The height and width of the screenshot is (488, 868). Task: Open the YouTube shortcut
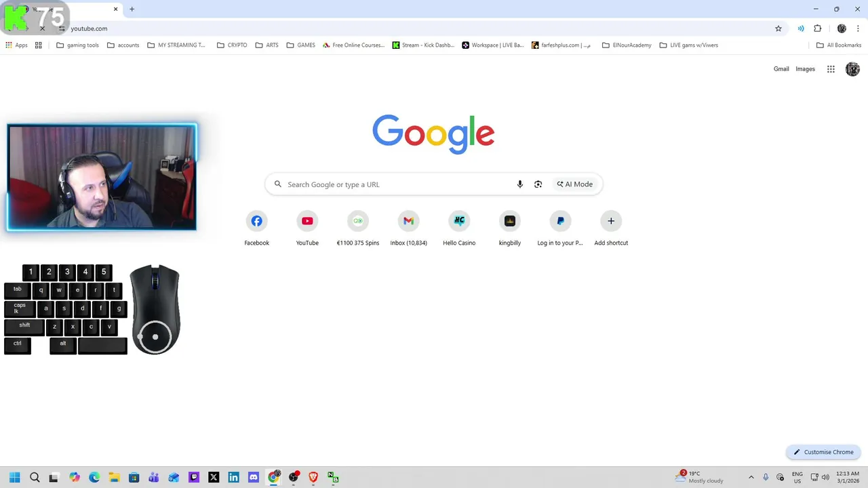click(x=307, y=228)
